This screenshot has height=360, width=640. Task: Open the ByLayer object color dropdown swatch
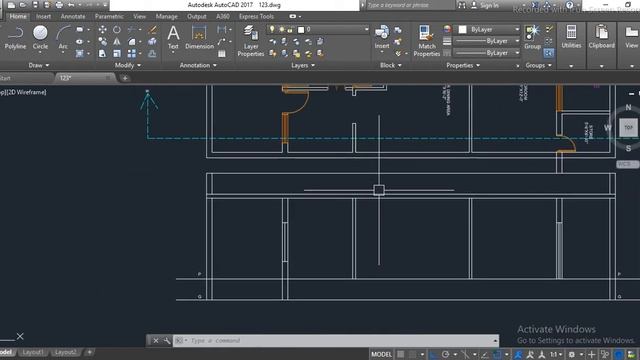[x=462, y=29]
